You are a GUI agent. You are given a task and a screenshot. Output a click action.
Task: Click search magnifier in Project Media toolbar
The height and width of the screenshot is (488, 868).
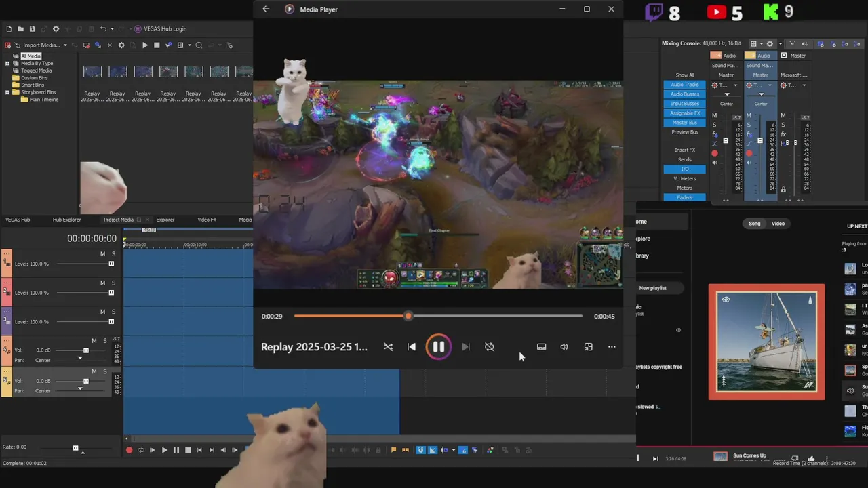point(199,45)
